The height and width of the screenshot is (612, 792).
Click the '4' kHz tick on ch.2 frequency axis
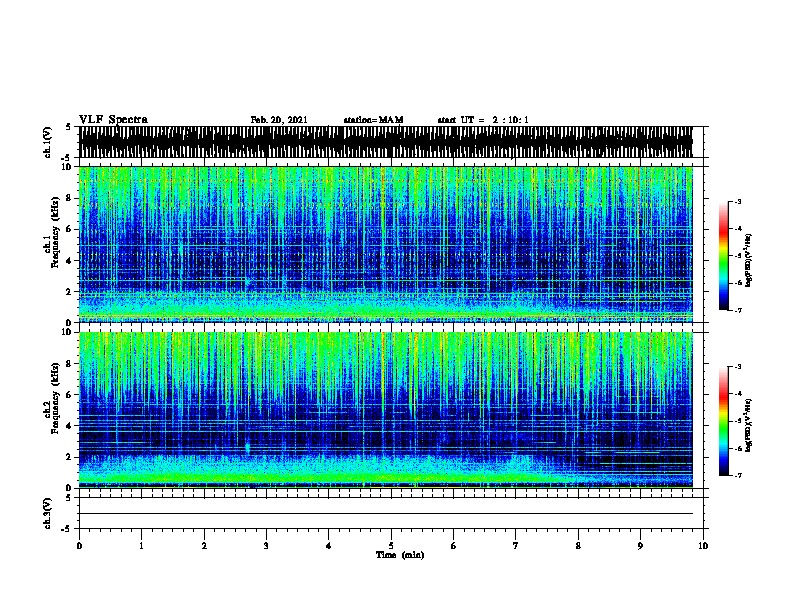(69, 426)
